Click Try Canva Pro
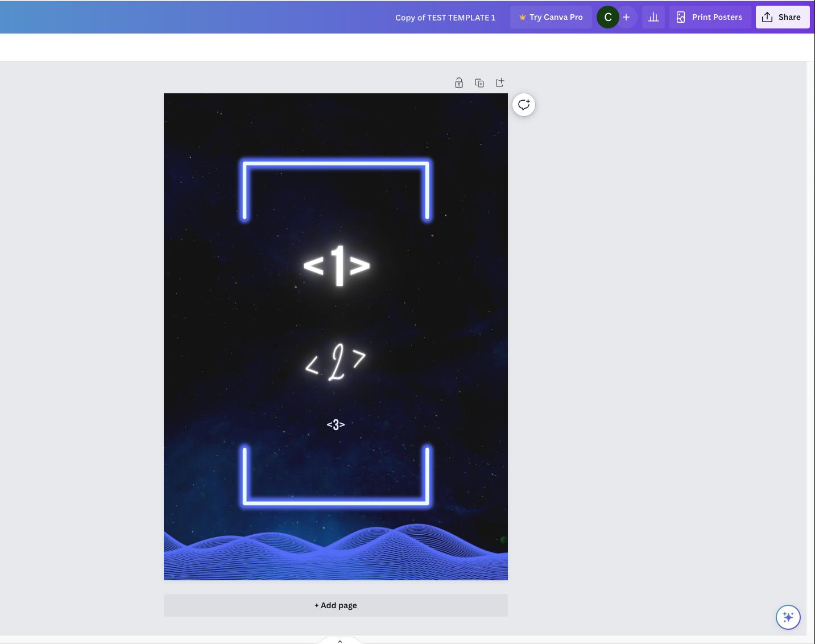815x644 pixels. (551, 17)
